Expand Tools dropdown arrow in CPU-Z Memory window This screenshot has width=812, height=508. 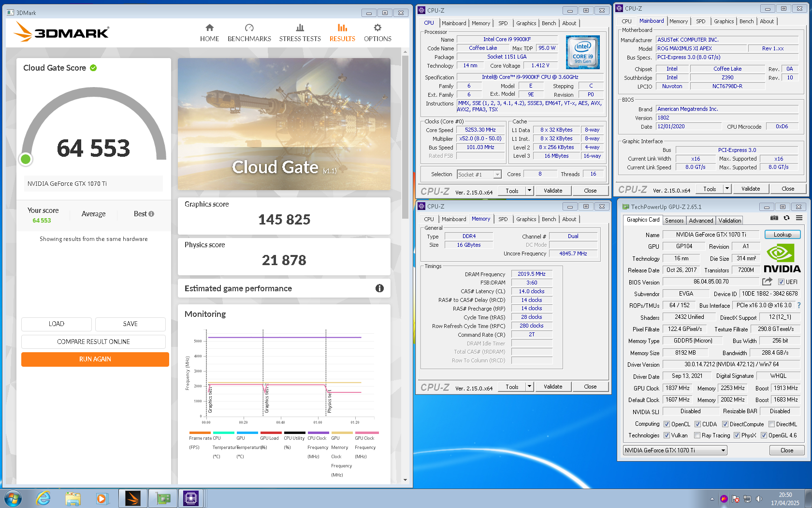click(529, 387)
